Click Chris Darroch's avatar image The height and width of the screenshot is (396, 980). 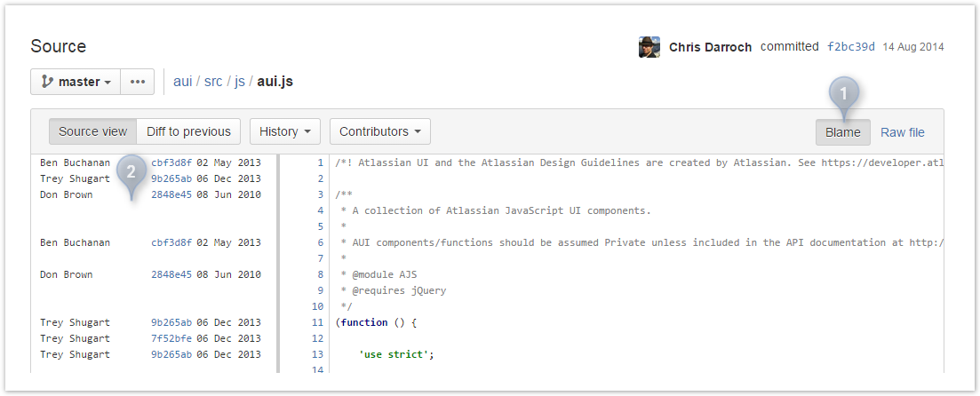pyautogui.click(x=649, y=47)
